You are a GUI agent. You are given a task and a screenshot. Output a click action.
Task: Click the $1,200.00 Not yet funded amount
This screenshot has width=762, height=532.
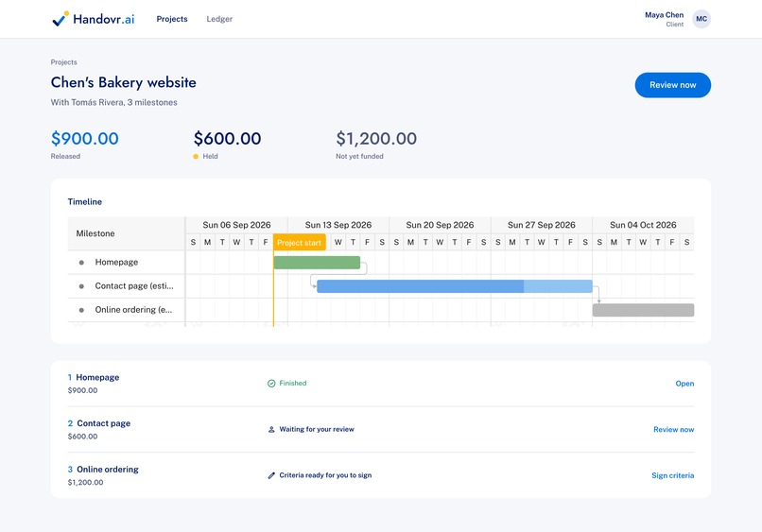(376, 139)
